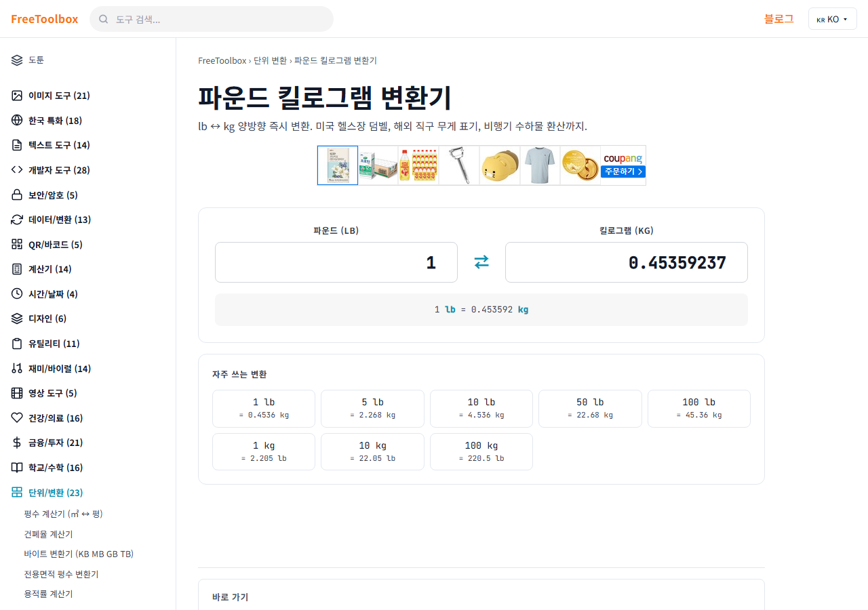Go to FreeToolbox home via logo
The width and height of the screenshot is (868, 610).
click(44, 19)
